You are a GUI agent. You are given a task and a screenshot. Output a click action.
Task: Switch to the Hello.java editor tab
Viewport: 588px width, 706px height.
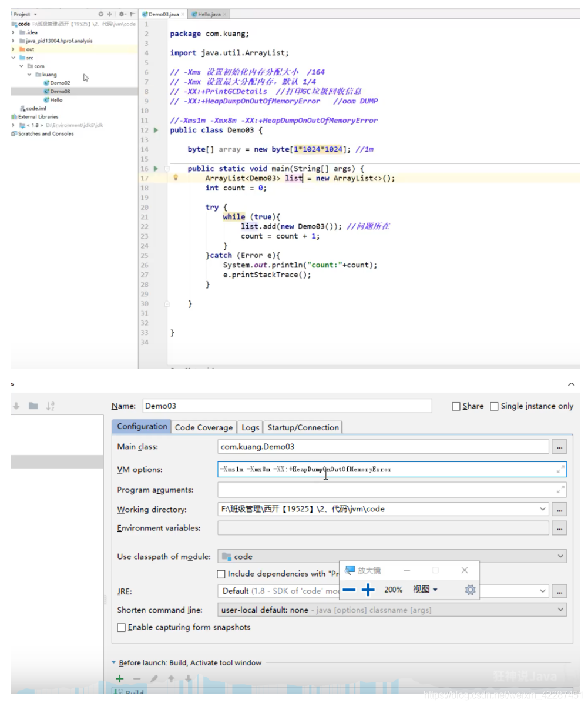(209, 14)
